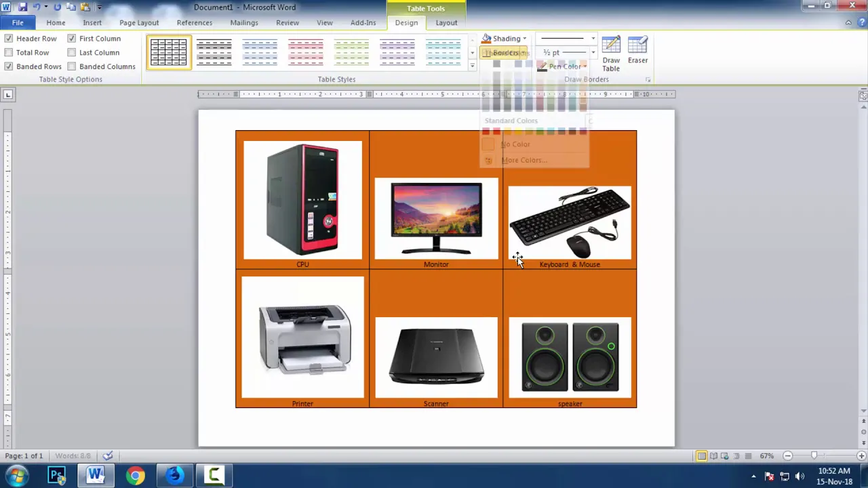Click the proofing check icon in status bar
Screen dimensions: 868x488
[x=108, y=456]
